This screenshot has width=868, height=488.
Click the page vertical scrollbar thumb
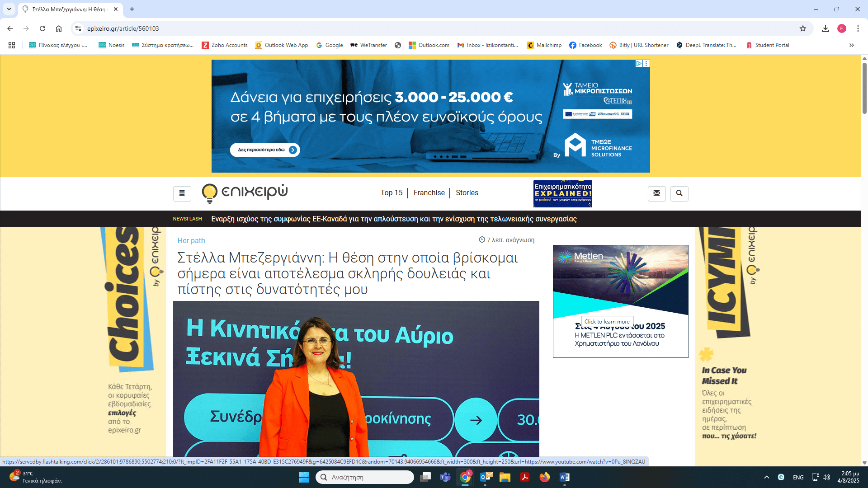pyautogui.click(x=864, y=88)
